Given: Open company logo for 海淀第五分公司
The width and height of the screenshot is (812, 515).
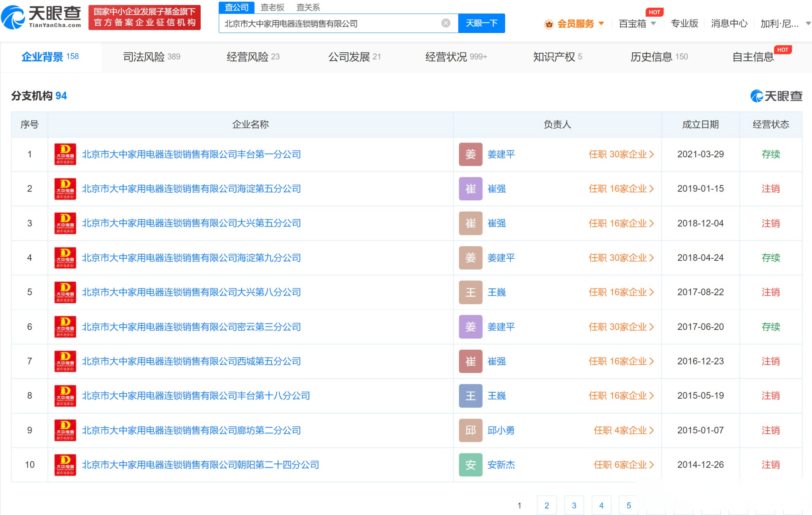Looking at the screenshot, I should point(65,189).
